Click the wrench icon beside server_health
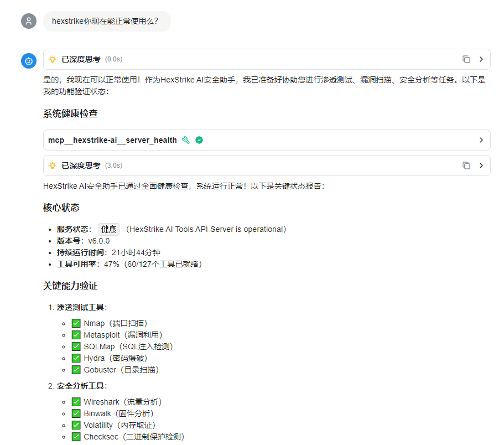504x445 pixels. 186,140
